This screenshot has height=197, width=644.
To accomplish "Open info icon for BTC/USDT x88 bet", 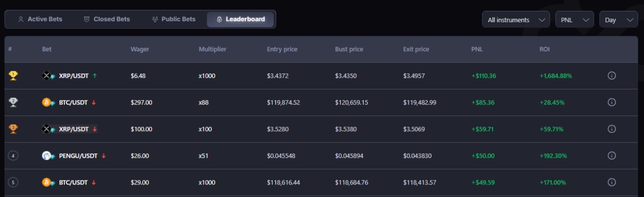I will coord(612,102).
